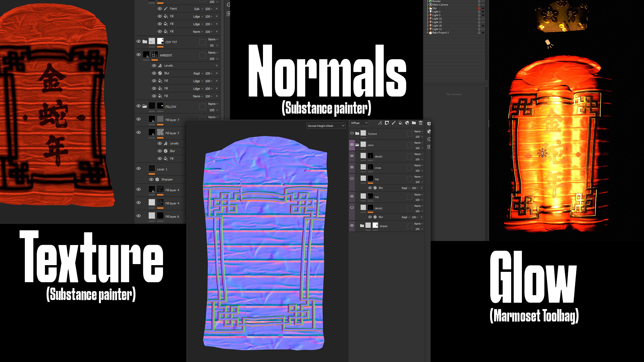
Task: Hide the Texture folder layer
Action: pyautogui.click(x=352, y=133)
